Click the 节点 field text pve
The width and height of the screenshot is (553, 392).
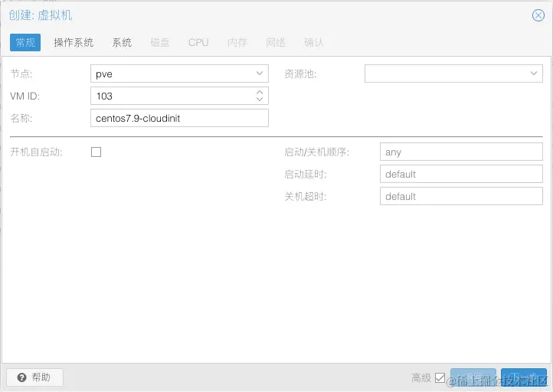(x=104, y=74)
